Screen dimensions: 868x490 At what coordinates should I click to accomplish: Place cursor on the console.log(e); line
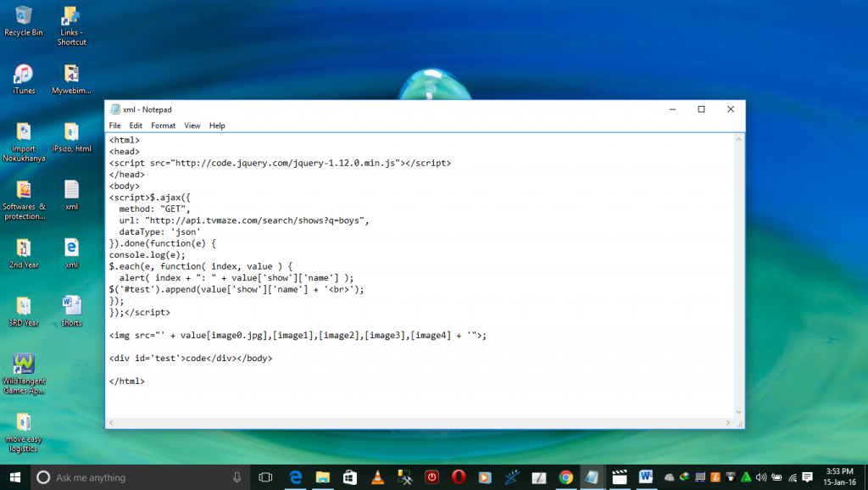147,254
